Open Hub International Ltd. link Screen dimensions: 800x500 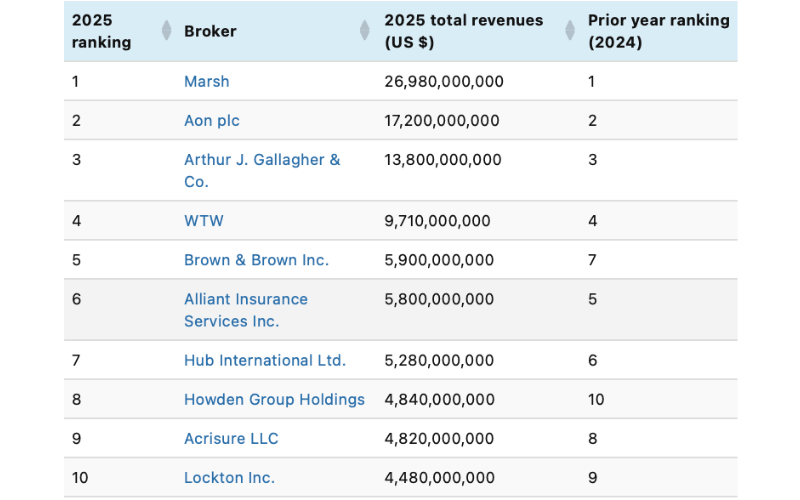coord(265,361)
